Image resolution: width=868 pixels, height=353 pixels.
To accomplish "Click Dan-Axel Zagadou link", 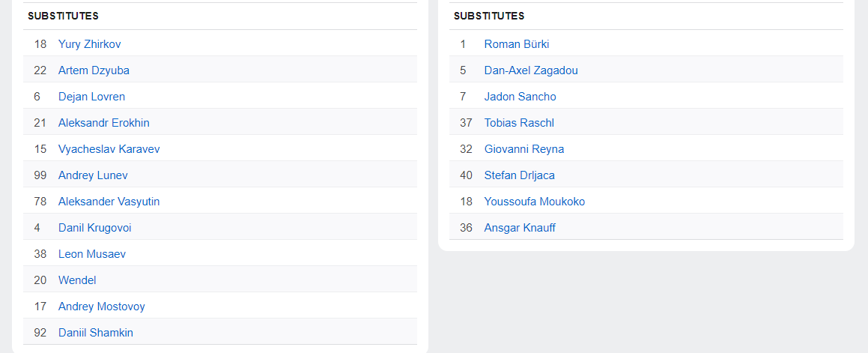I will [x=531, y=70].
